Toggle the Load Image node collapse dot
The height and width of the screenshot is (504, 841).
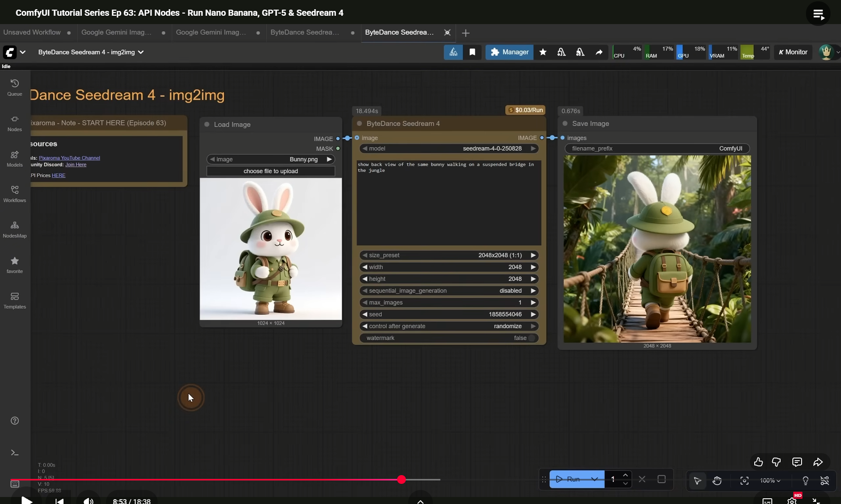pos(207,124)
